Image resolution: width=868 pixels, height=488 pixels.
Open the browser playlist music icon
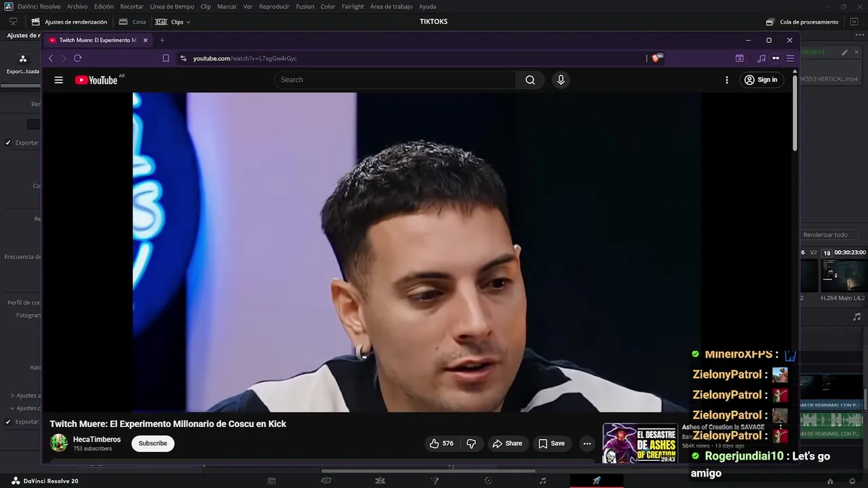(x=762, y=58)
